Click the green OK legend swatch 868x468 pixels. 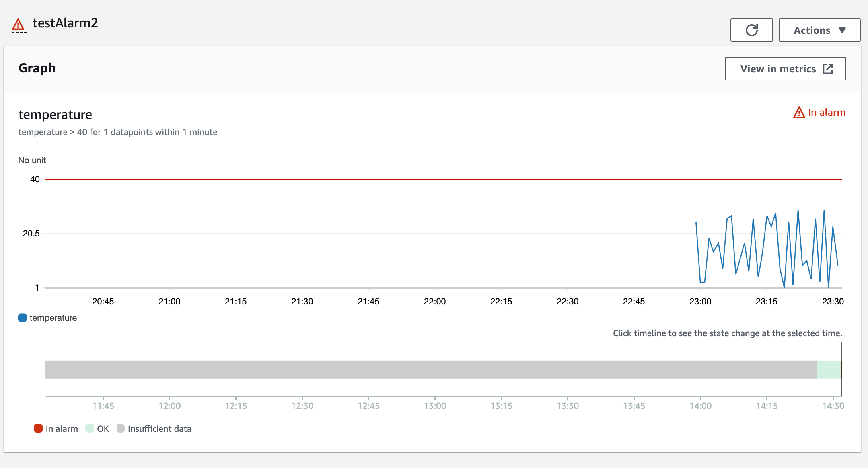pyautogui.click(x=90, y=428)
